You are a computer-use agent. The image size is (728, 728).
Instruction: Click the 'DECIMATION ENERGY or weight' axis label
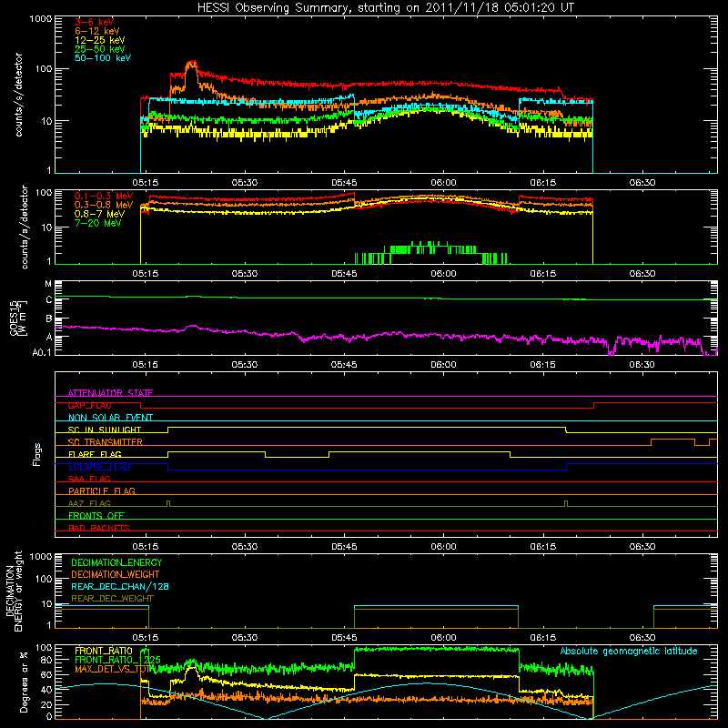14,591
